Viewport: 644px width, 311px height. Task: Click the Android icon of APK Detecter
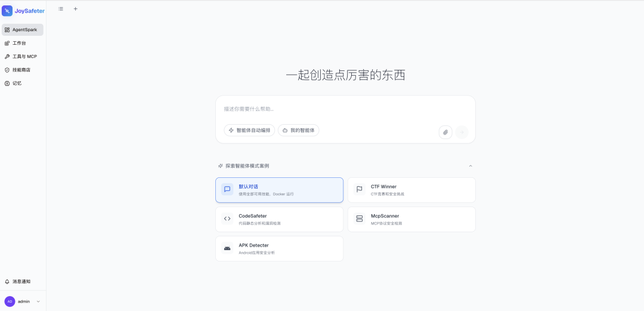pos(227,248)
